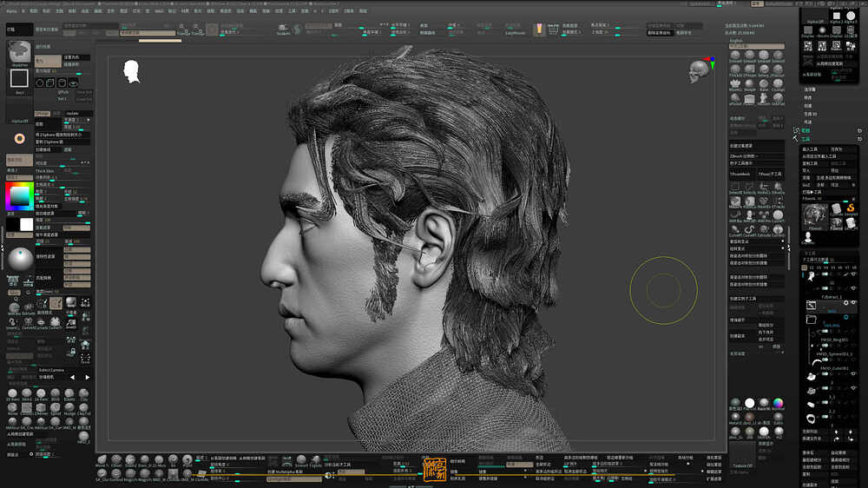
Task: Select the large hair tool thumbnail in Tool palette
Action: [x=815, y=216]
